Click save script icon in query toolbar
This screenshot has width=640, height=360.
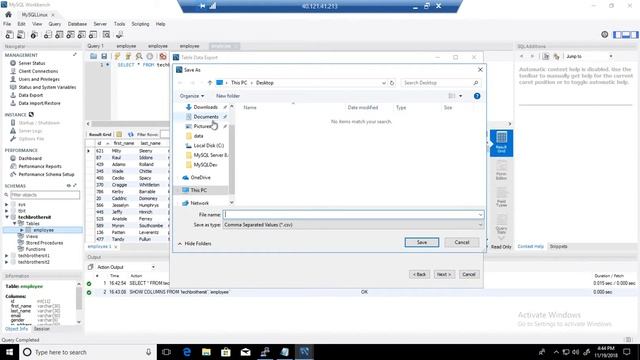[104, 56]
